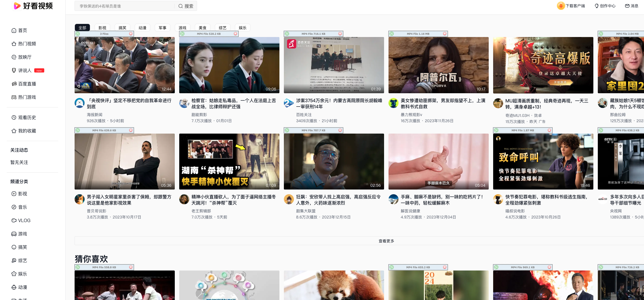Open 我的收藏 favorites
Screen dimensions: 644x300
(24, 131)
